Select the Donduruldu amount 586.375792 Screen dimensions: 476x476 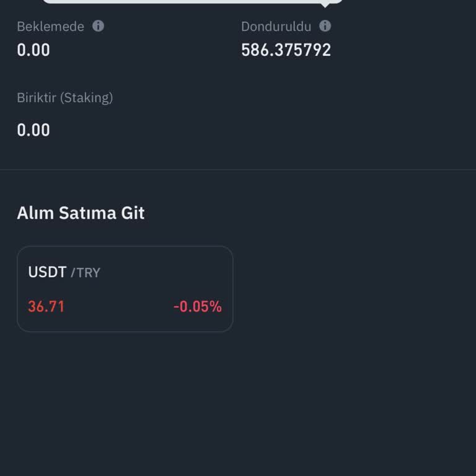[286, 50]
